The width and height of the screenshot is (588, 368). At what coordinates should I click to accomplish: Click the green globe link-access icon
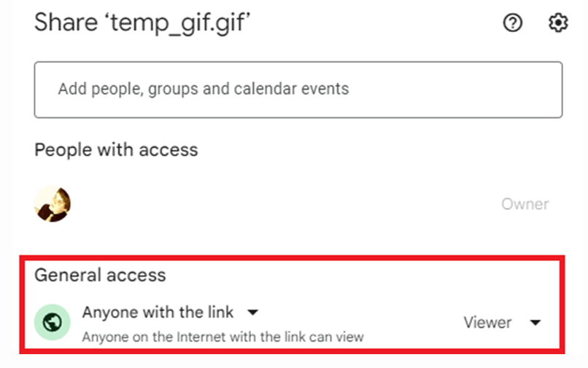coord(53,322)
